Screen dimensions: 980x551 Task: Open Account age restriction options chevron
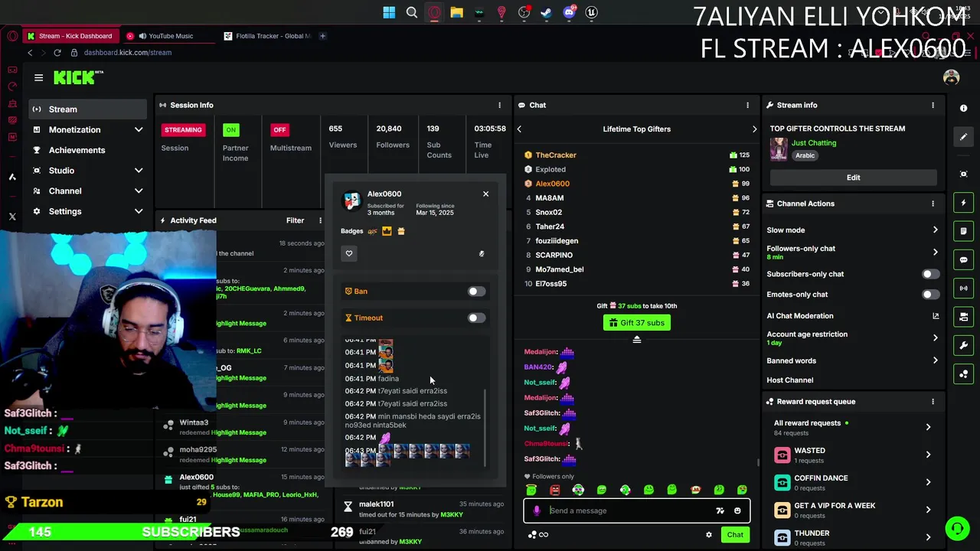(935, 337)
